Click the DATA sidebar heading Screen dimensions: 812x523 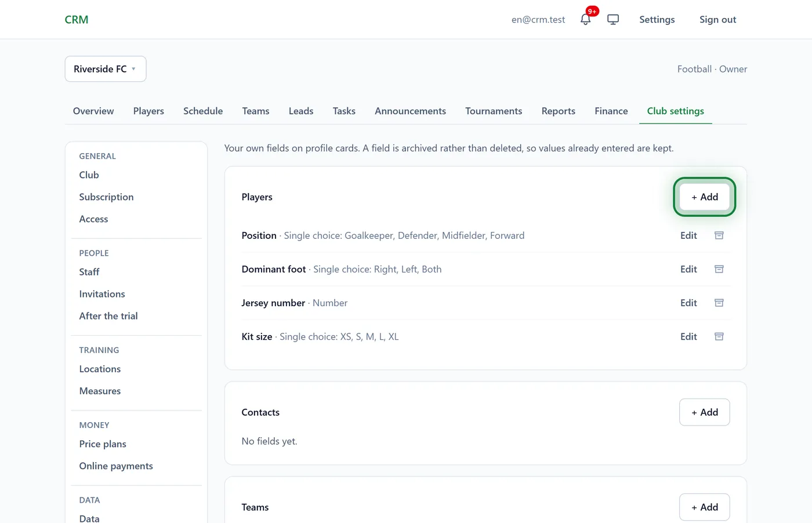coord(89,500)
